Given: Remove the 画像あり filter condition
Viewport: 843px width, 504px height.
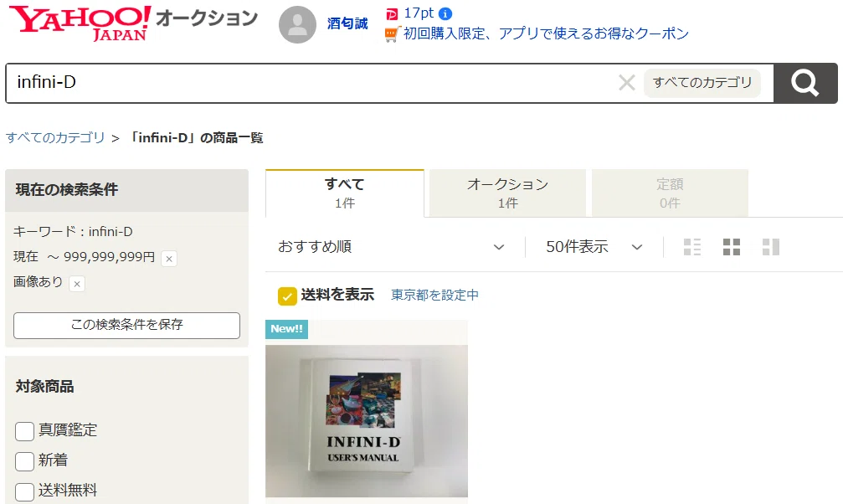Looking at the screenshot, I should pyautogui.click(x=77, y=284).
